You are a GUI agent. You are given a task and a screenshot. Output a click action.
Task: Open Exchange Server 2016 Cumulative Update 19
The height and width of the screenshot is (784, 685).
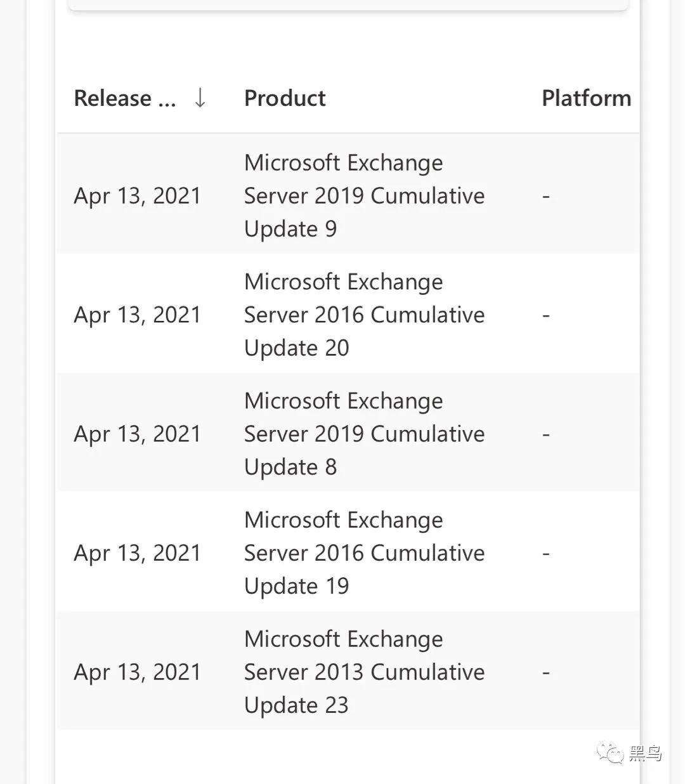click(364, 553)
